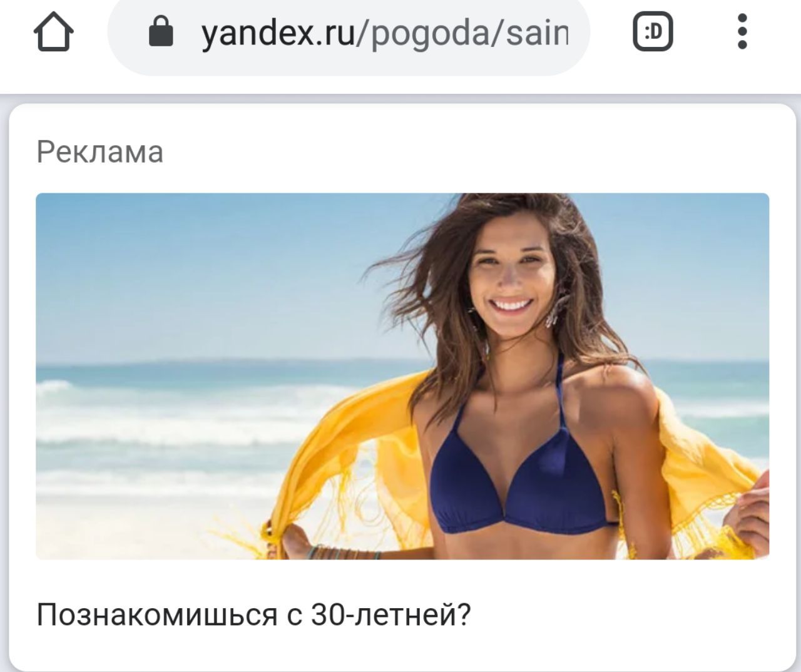The height and width of the screenshot is (672, 801).
Task: Tap the browser Home icon
Action: coord(53,32)
